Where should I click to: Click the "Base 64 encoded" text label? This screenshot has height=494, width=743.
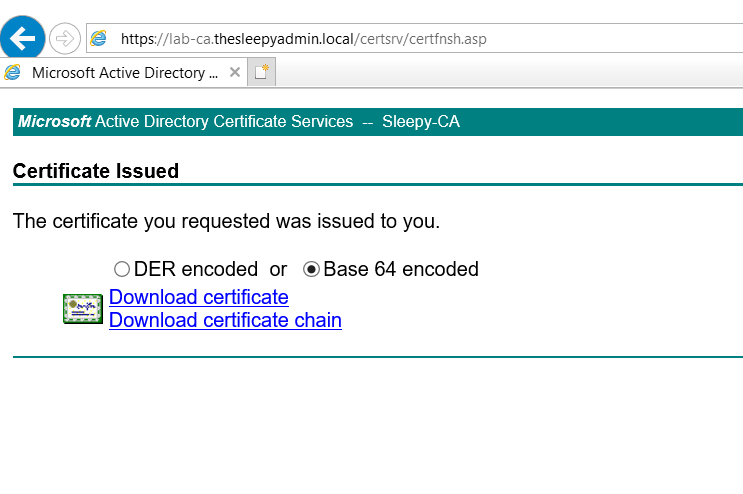click(x=400, y=269)
